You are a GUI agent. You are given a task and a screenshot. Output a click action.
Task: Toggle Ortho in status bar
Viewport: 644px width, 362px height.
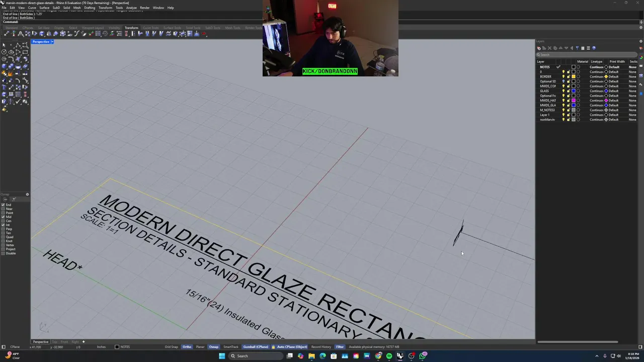pos(187,347)
